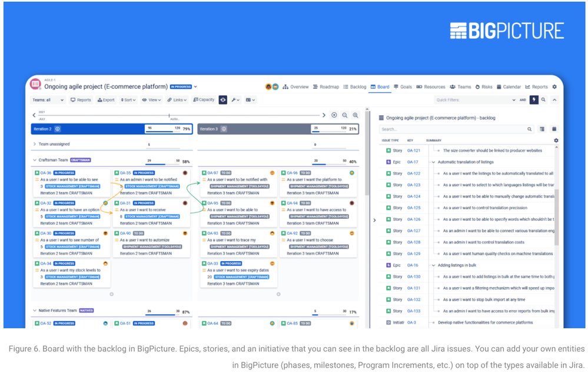Click the second user avatar in the header

(275, 87)
